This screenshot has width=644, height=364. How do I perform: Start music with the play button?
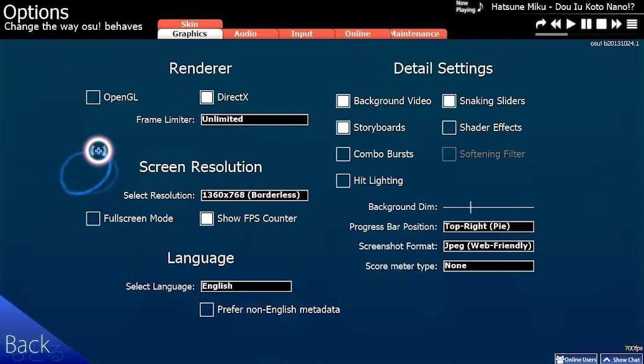click(x=571, y=24)
